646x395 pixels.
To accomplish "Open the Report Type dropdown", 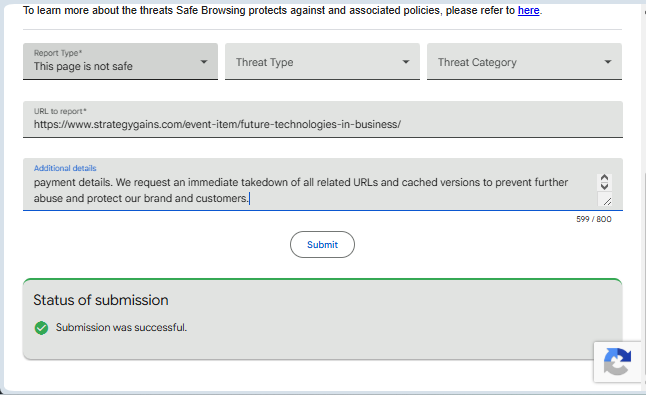I will (x=120, y=61).
